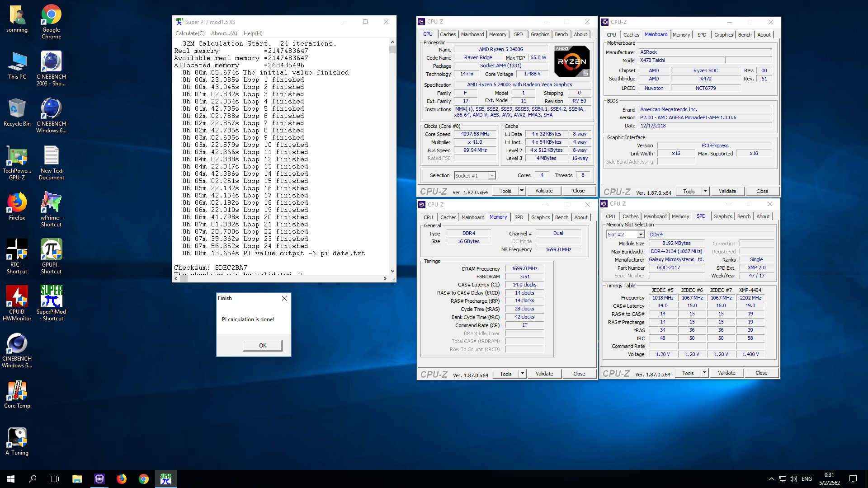Switch to Caches tab in CPU window
Viewport: 868px width, 488px height.
[448, 34]
